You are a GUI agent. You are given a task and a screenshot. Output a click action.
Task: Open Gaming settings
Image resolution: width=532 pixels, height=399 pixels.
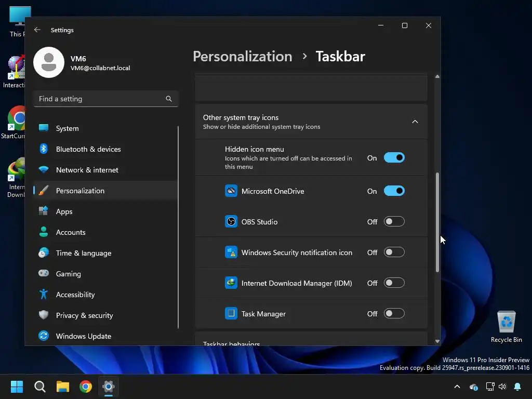[x=105, y=273]
